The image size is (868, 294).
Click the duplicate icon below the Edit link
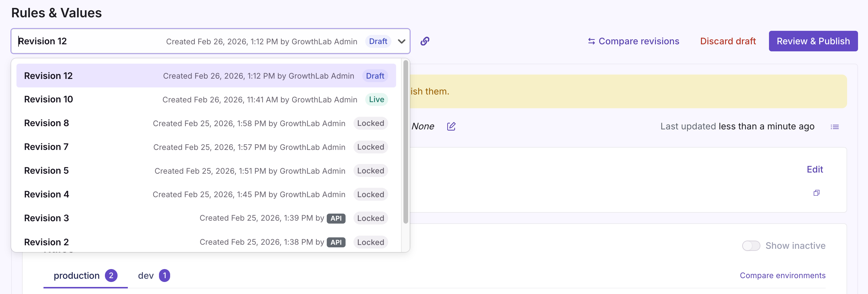(x=817, y=192)
